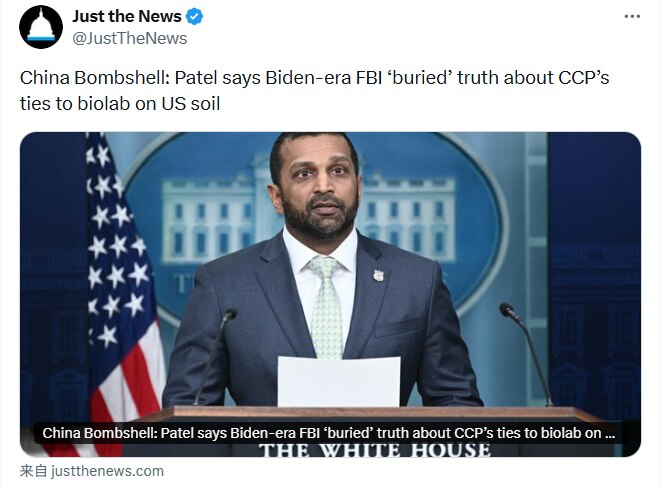Open the more options ellipsis menu
The width and height of the screenshot is (661, 488).
632,17
